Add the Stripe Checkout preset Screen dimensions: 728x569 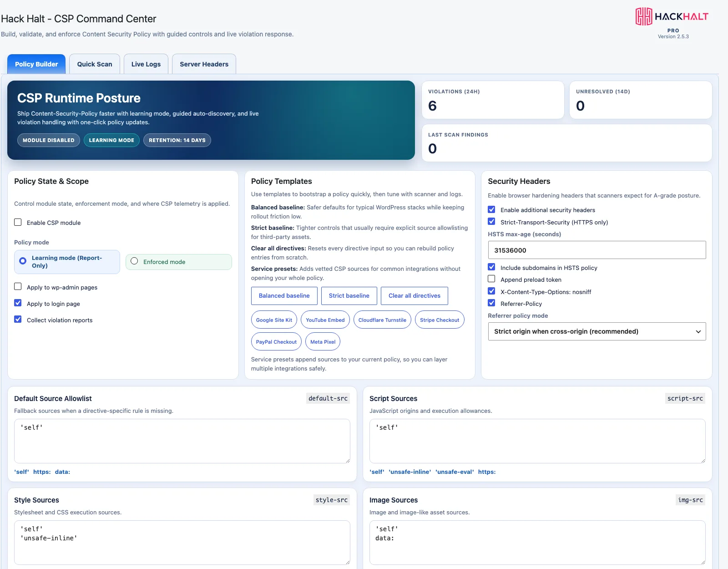[x=440, y=320]
